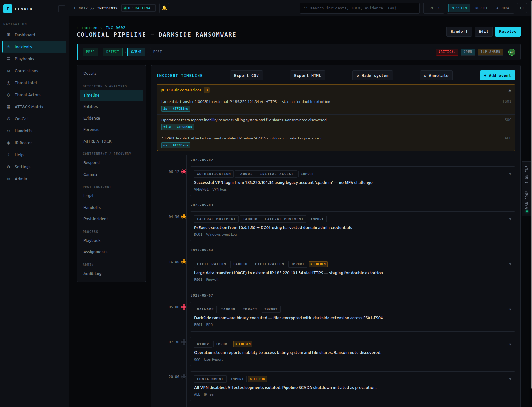This screenshot has width=532, height=407.
Task: Toggle Annotate mode
Action: 436,75
